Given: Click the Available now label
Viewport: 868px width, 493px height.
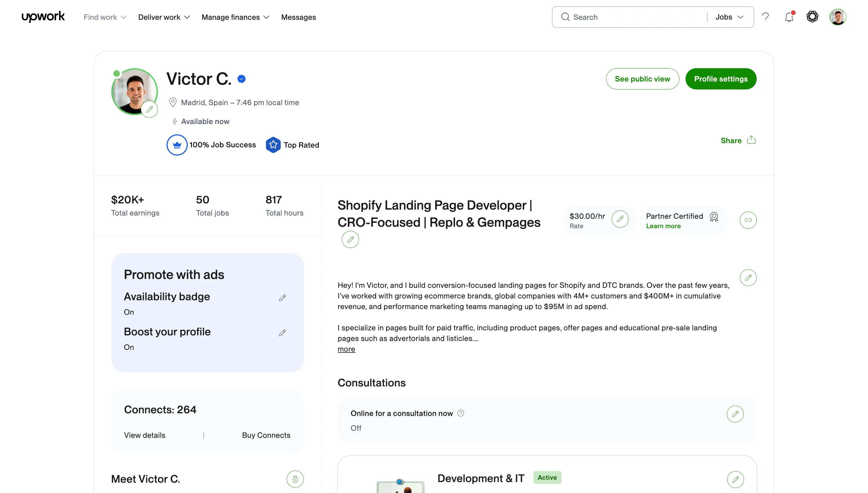Looking at the screenshot, I should 205,121.
